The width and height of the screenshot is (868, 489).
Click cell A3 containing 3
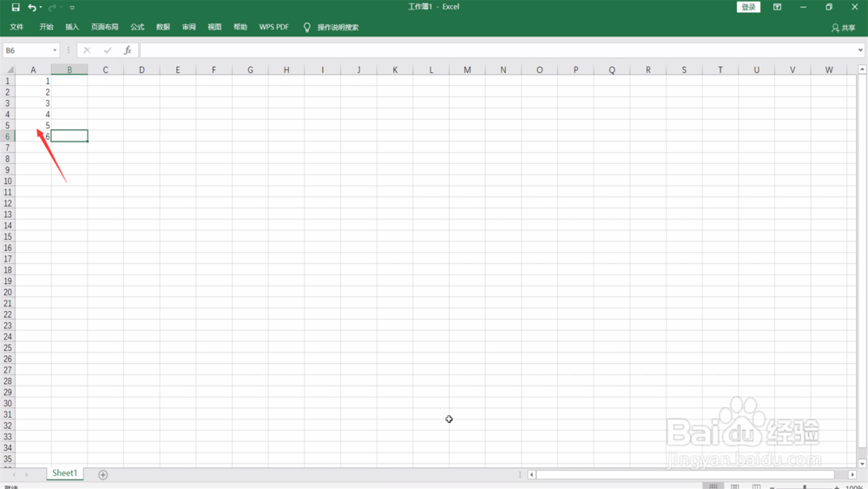coord(33,103)
